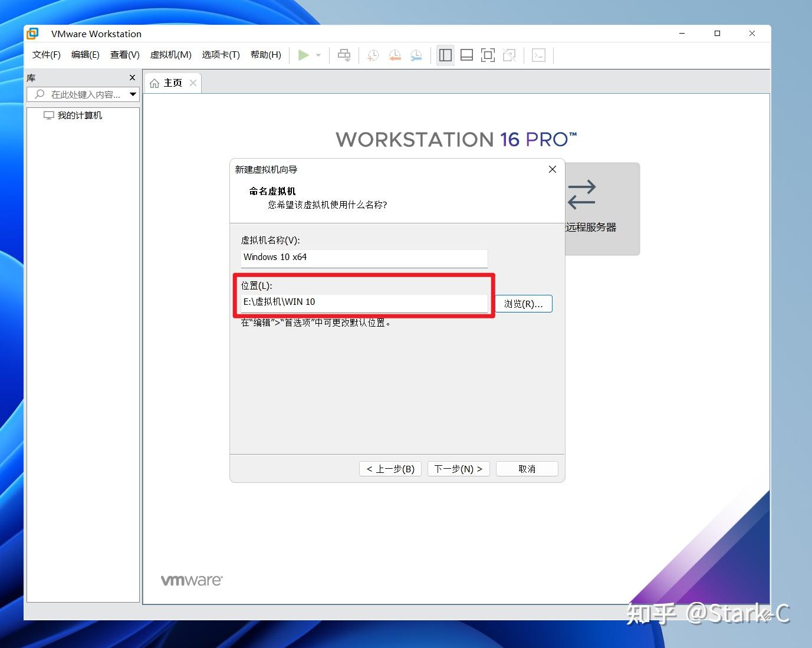
Task: Revert to snapshot with the orange arrow icon
Action: coord(395,55)
